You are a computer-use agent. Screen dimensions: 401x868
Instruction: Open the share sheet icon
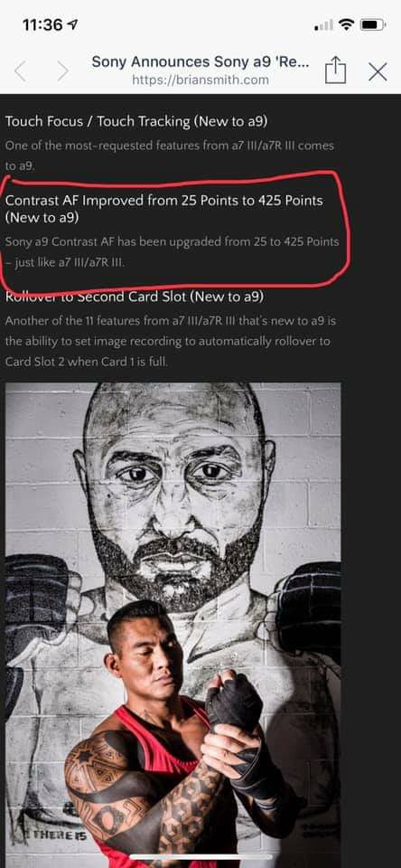(x=335, y=71)
